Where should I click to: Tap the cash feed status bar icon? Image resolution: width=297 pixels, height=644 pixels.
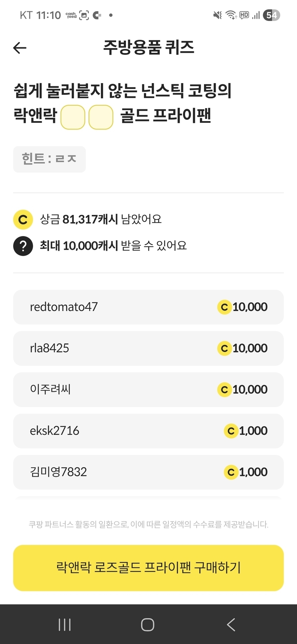71,15
